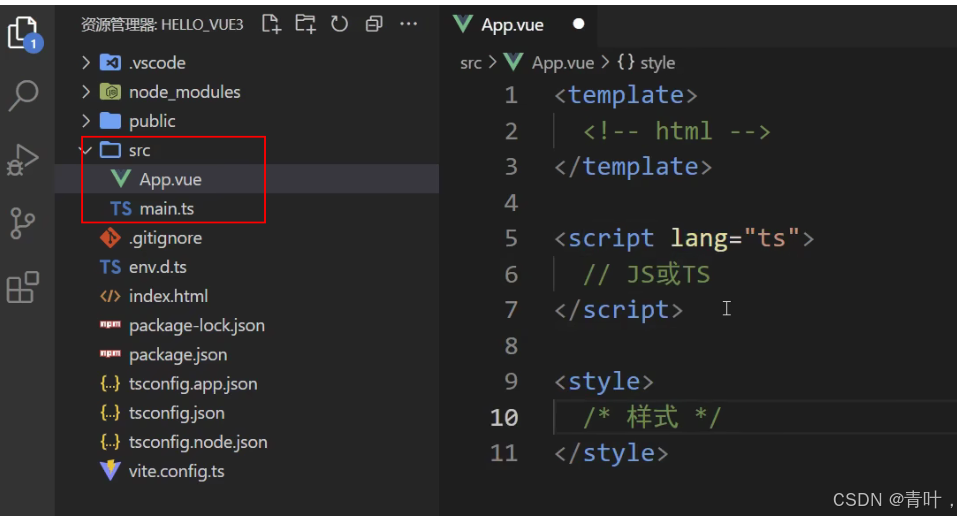
Task: Open tsconfig.node.json file
Action: (x=198, y=442)
